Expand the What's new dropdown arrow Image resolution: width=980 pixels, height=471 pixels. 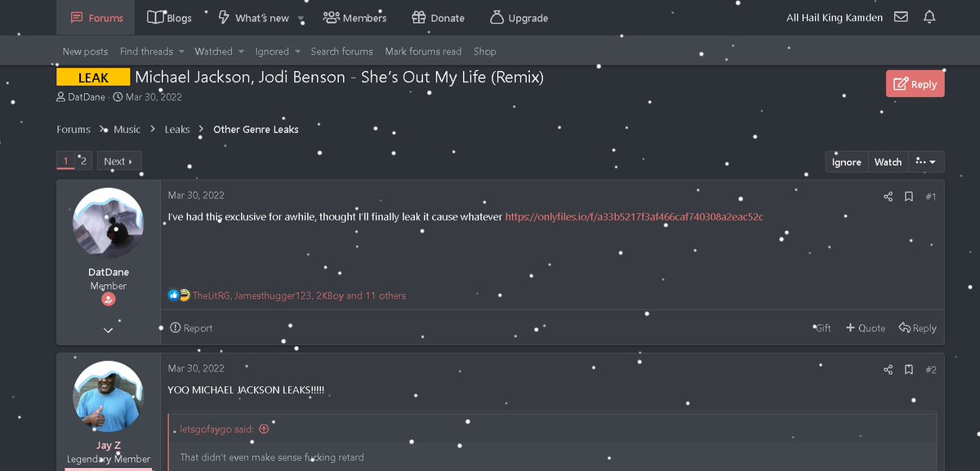pos(301,19)
